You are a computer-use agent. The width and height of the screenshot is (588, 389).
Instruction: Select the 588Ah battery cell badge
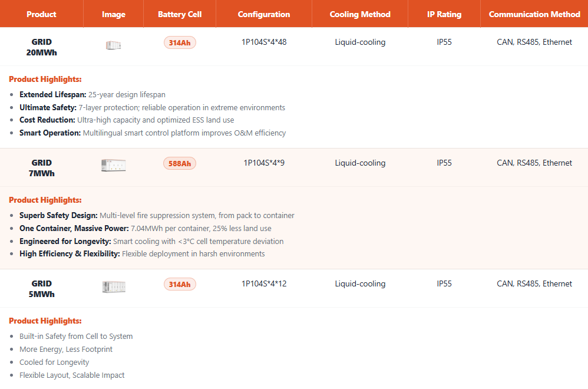click(180, 163)
